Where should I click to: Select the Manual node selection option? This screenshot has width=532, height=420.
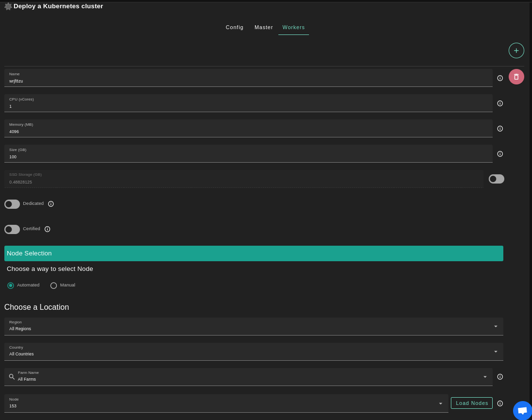point(53,286)
